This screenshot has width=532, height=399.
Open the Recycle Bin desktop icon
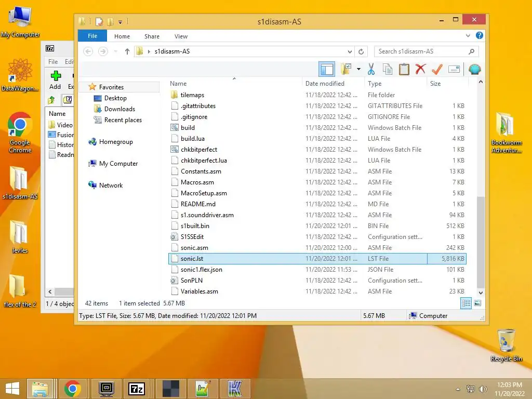pos(506,345)
